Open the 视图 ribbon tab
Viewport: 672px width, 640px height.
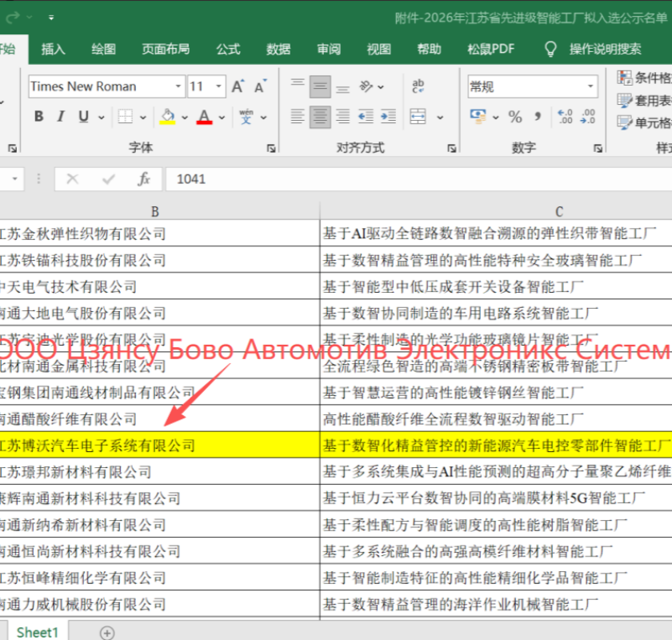pos(379,50)
